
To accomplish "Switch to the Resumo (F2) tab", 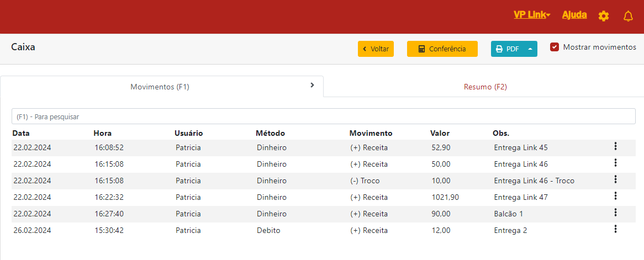I will (x=485, y=87).
